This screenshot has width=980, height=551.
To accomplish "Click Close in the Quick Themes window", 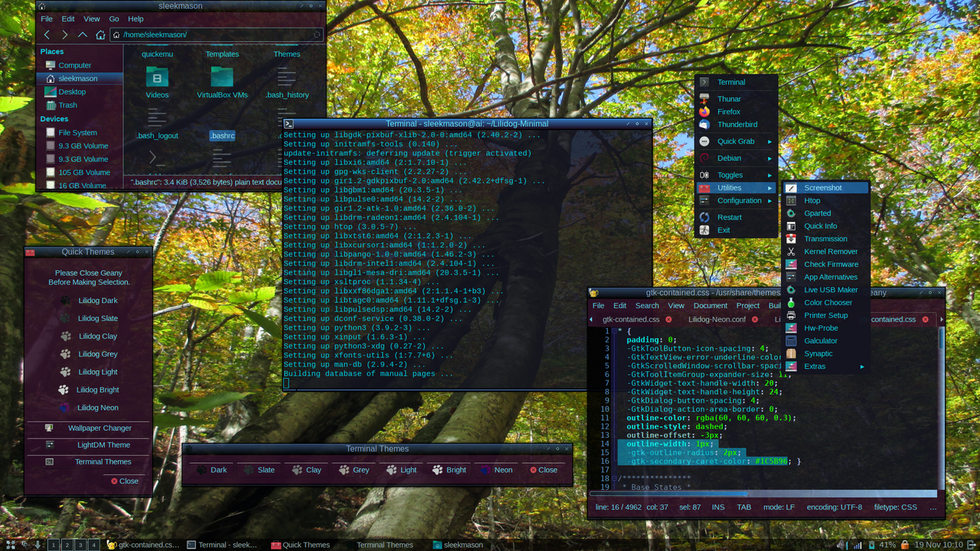I will [125, 481].
